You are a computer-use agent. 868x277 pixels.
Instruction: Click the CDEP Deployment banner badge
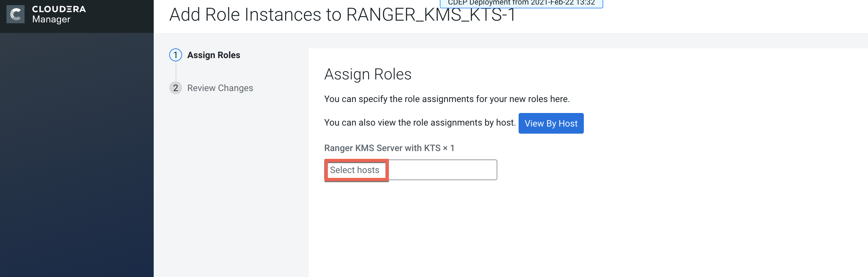pyautogui.click(x=521, y=3)
